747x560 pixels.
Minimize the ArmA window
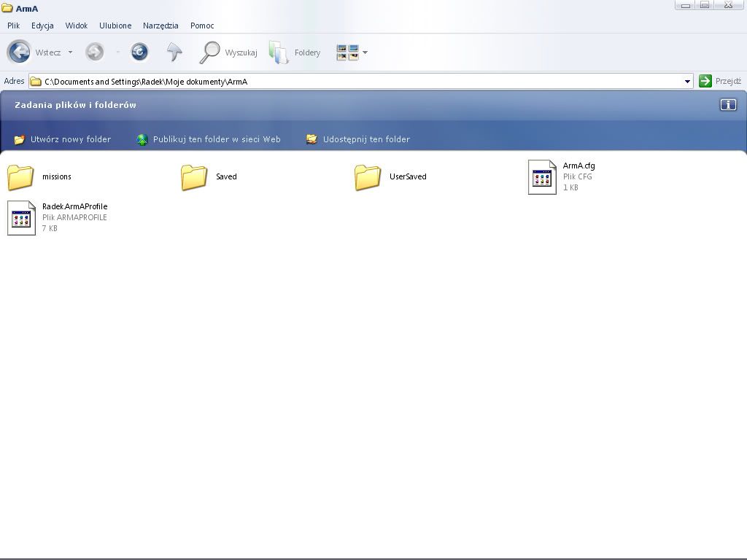pos(686,5)
